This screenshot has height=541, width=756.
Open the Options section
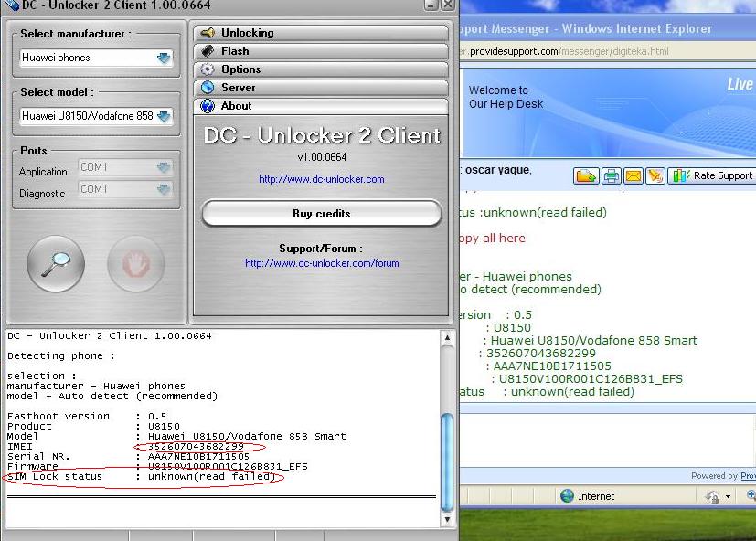[x=321, y=69]
